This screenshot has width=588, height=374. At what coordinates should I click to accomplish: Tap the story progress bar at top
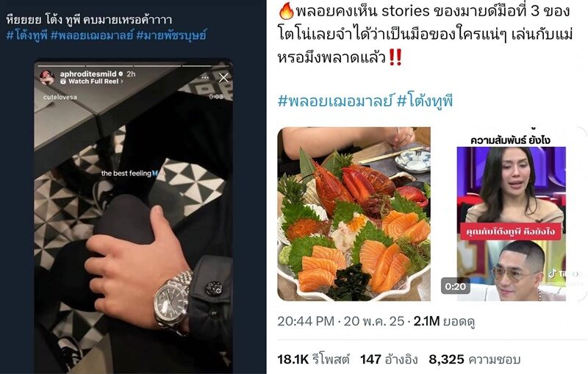click(134, 65)
